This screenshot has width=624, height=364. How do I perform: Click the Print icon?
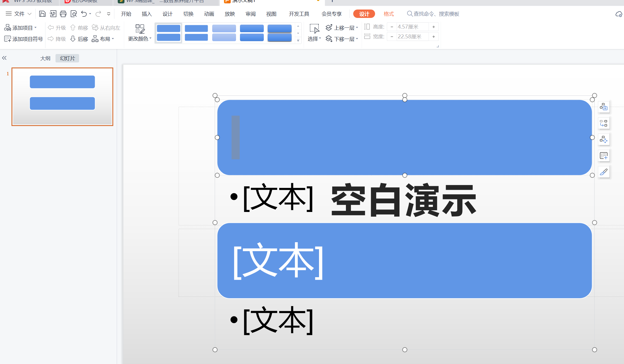[63, 14]
